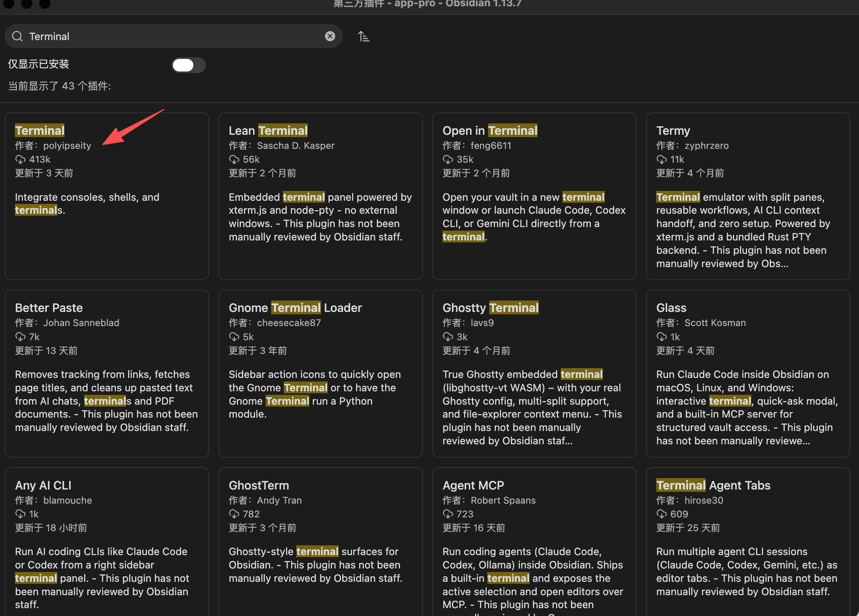859x616 pixels.
Task: Click the search magnifier icon
Action: (x=17, y=37)
